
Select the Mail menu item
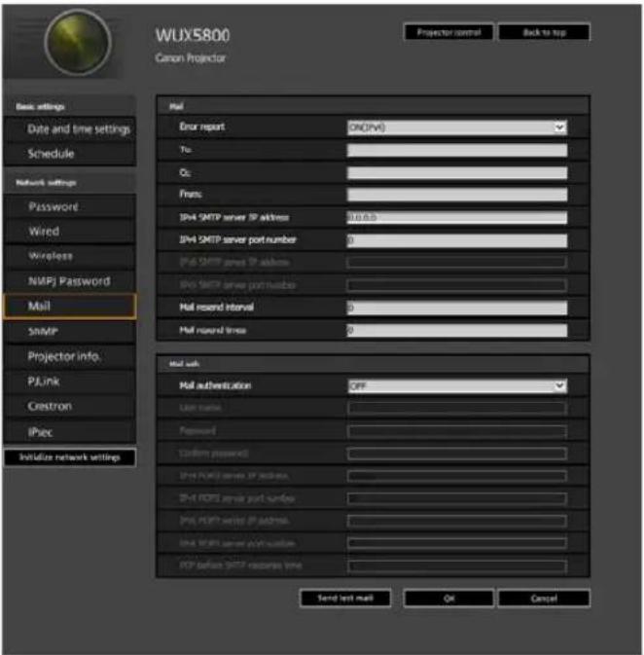click(x=69, y=307)
